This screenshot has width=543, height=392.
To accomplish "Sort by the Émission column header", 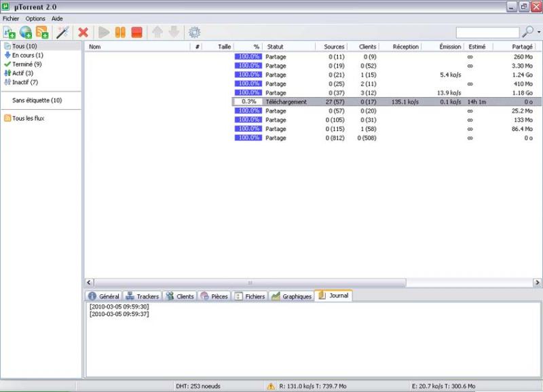I will [443, 47].
